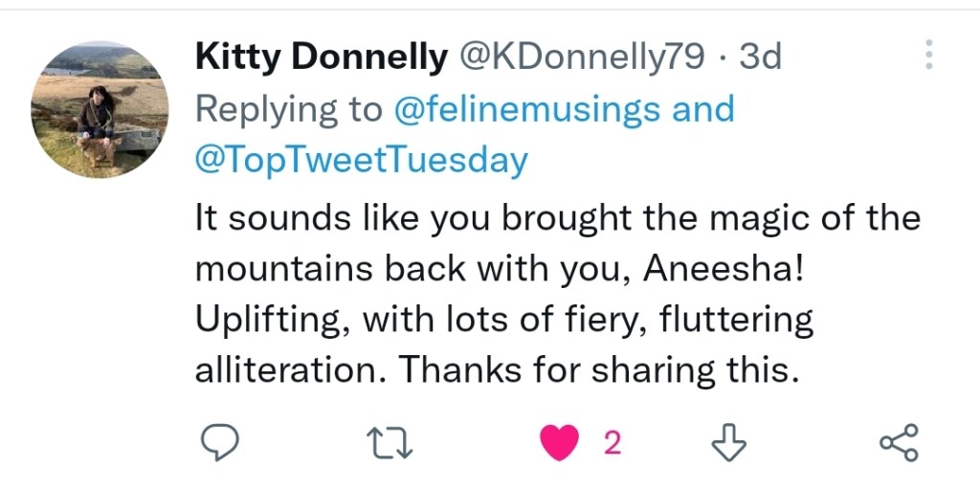Click the downward arrow icon
Image resolution: width=980 pixels, height=491 pixels.
coord(729,442)
